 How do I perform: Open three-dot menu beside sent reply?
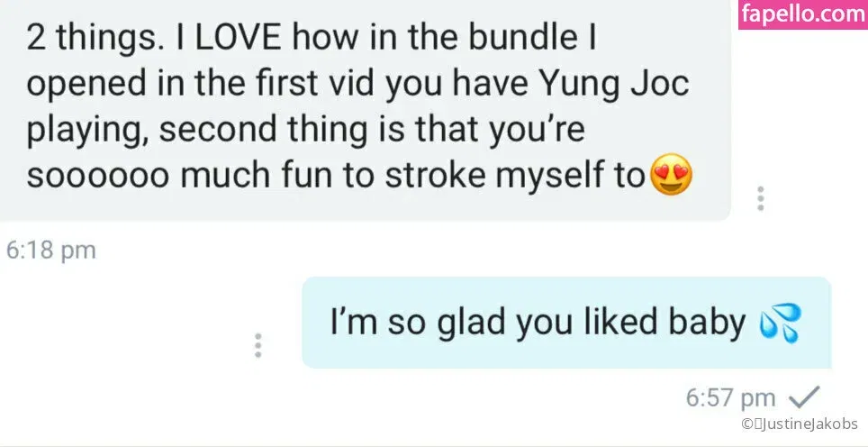[x=258, y=346]
